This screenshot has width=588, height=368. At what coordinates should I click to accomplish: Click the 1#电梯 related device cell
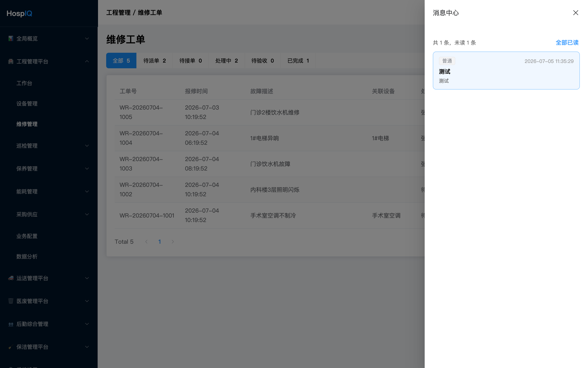(x=380, y=138)
